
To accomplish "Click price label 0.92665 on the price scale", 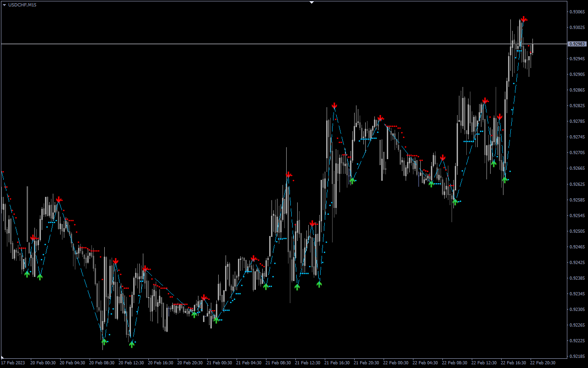I will [x=577, y=168].
